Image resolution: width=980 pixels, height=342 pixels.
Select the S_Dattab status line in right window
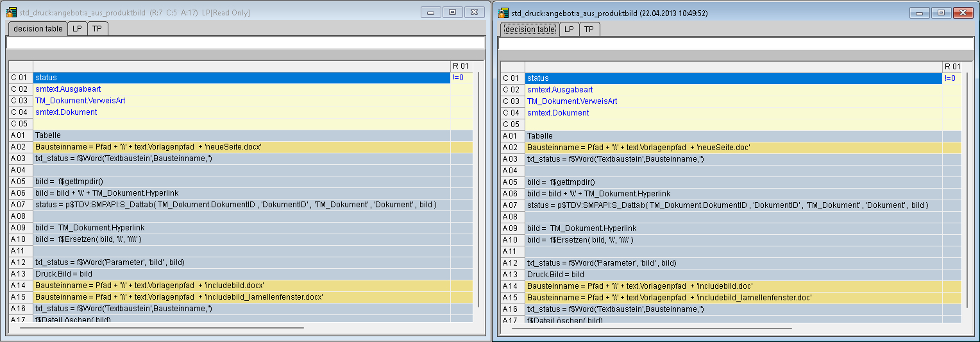click(734, 205)
